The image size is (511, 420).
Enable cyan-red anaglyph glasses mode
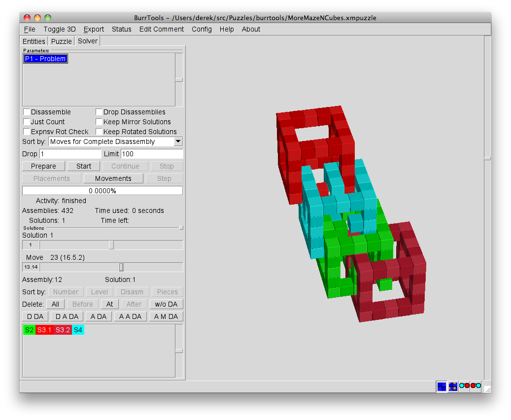pyautogui.click(x=464, y=386)
